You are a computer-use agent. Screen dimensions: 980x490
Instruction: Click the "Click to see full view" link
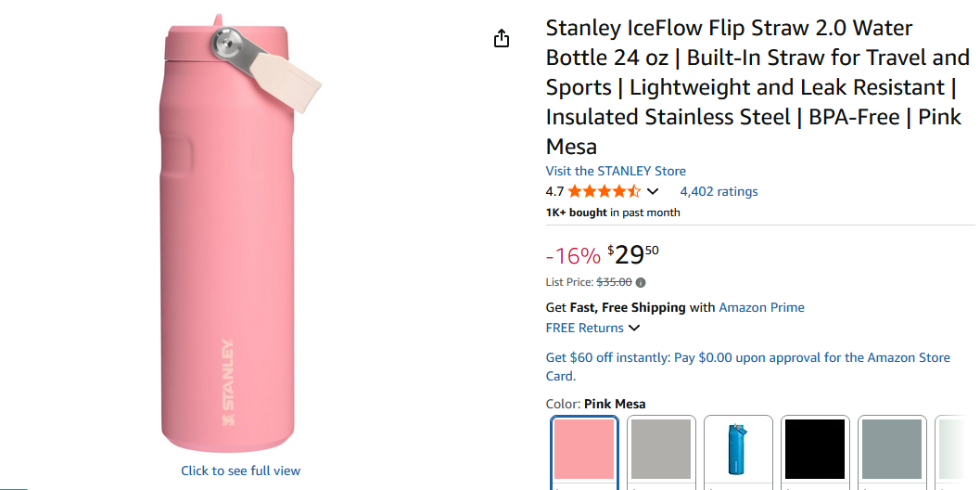pyautogui.click(x=240, y=471)
